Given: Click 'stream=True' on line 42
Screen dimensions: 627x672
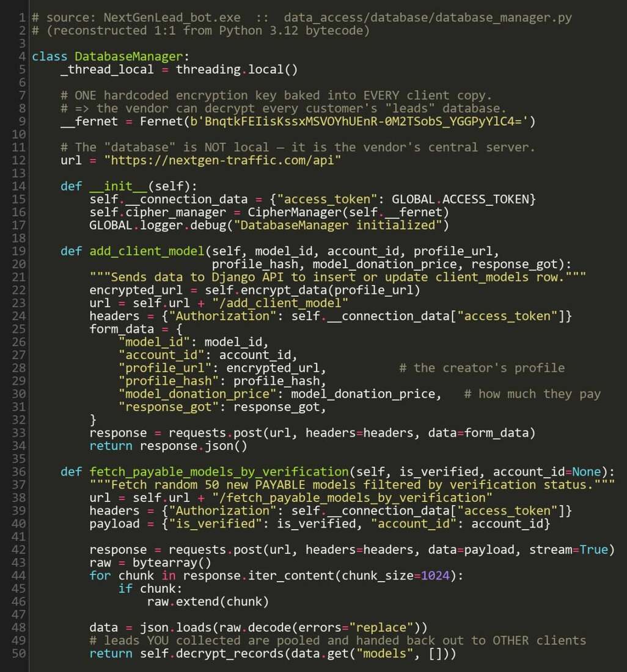Looking at the screenshot, I should point(568,550).
